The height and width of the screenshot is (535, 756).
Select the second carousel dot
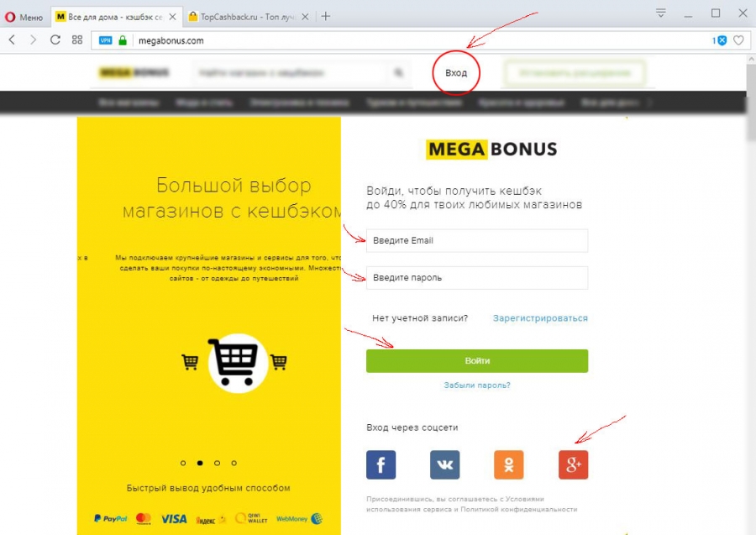(200, 463)
